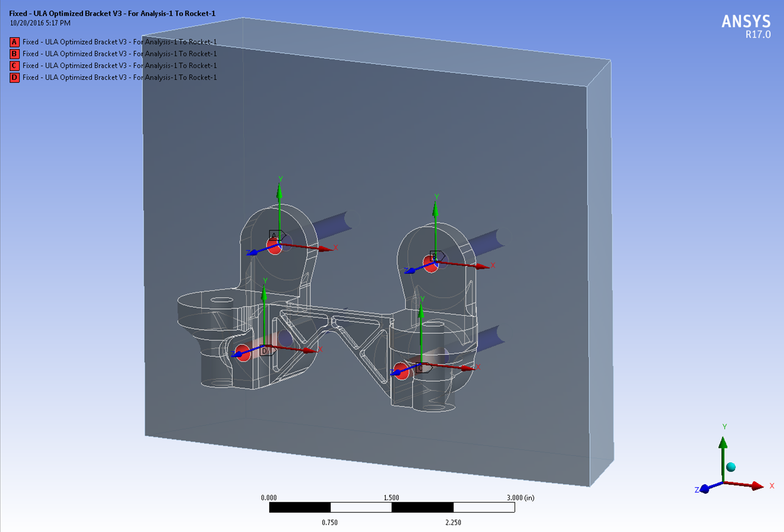Select the C tag flag on lower-right mount
This screenshot has height=532, width=784.
424,368
